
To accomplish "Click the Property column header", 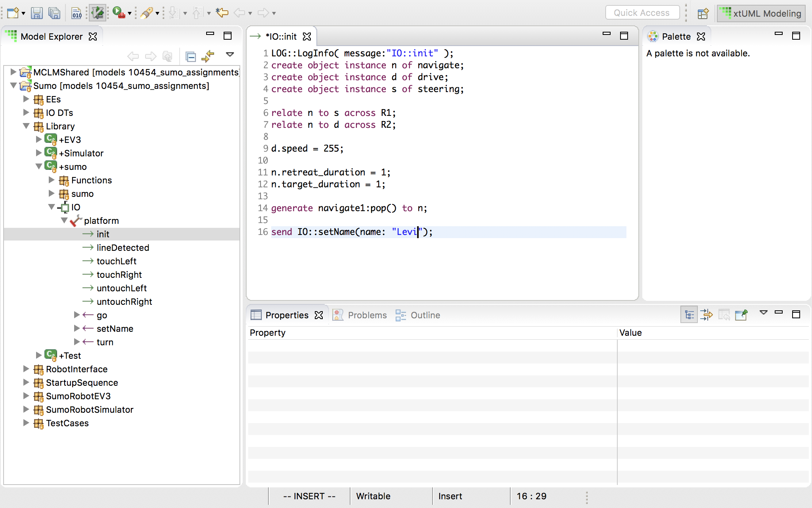I will tap(433, 333).
